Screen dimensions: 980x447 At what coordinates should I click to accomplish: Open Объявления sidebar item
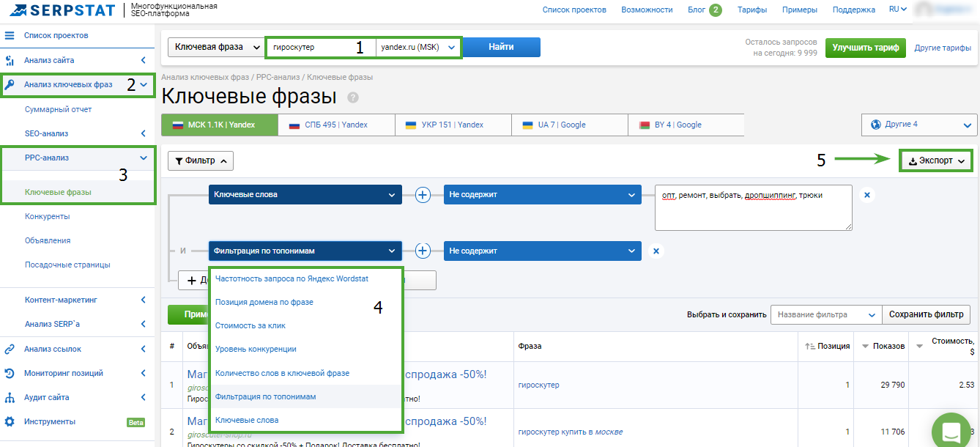(48, 240)
